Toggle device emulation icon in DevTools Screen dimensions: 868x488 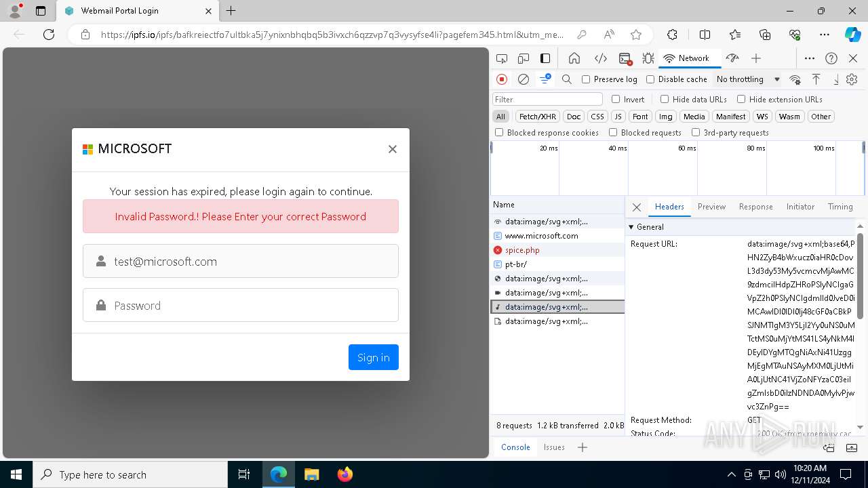click(524, 58)
